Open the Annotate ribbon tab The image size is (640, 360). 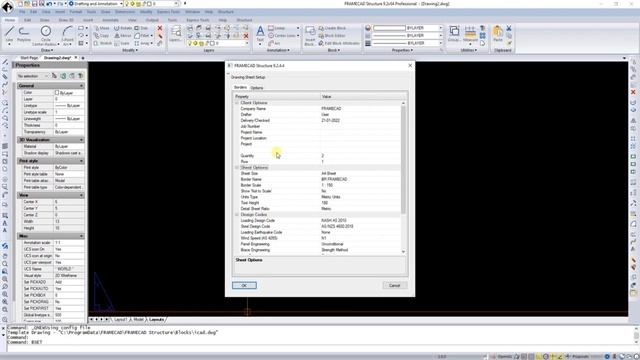tap(110, 20)
